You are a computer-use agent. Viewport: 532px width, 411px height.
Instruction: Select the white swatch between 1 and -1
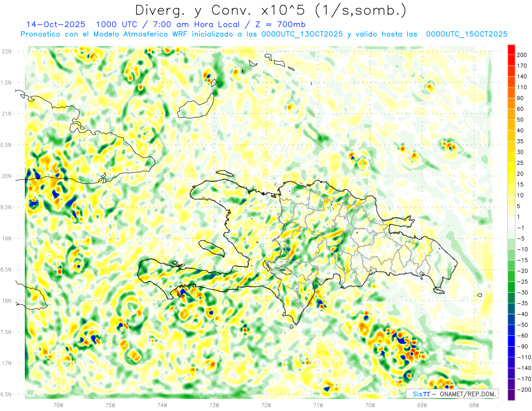[511, 222]
